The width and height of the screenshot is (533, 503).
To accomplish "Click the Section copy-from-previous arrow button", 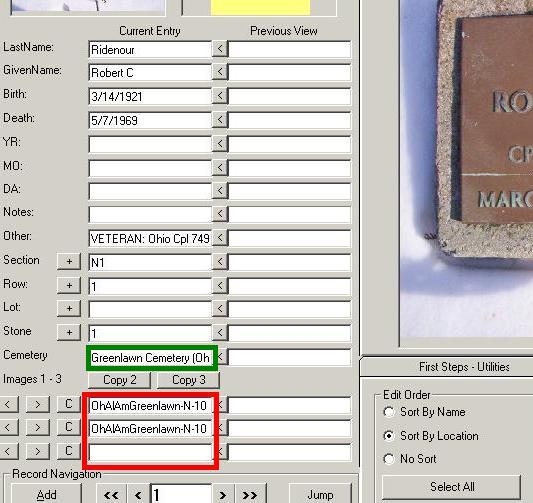I will tap(220, 261).
